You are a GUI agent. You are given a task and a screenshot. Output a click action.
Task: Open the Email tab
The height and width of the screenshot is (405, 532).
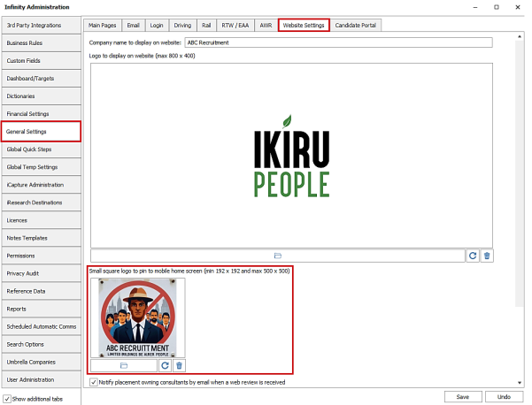coord(133,26)
